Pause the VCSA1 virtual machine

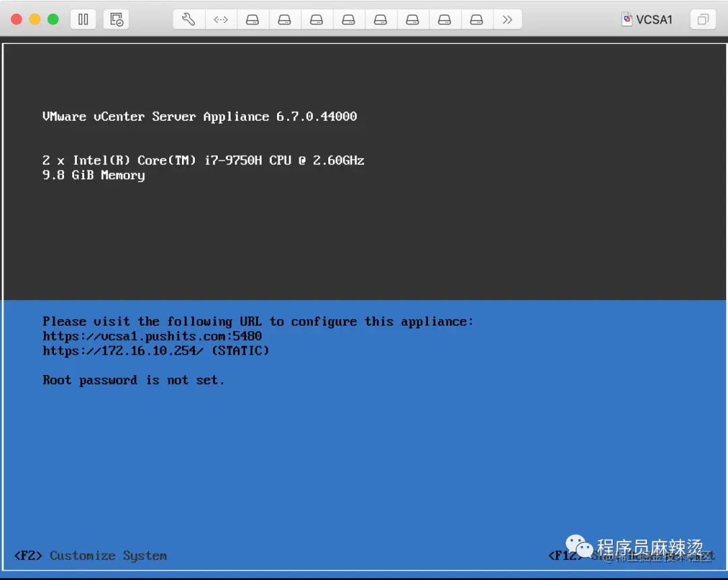pyautogui.click(x=83, y=20)
